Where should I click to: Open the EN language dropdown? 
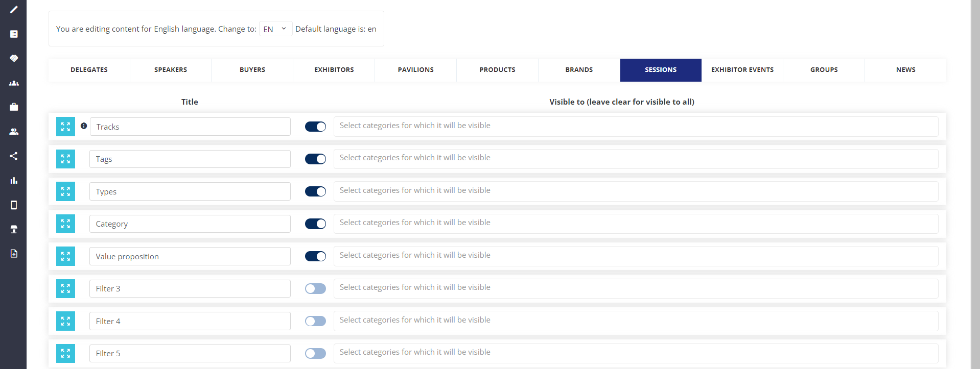(275, 29)
